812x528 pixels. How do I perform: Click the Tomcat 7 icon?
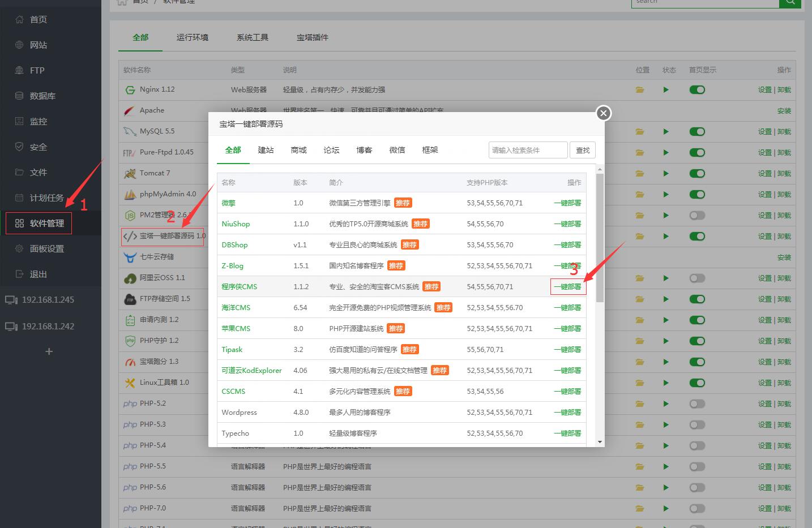tap(130, 173)
